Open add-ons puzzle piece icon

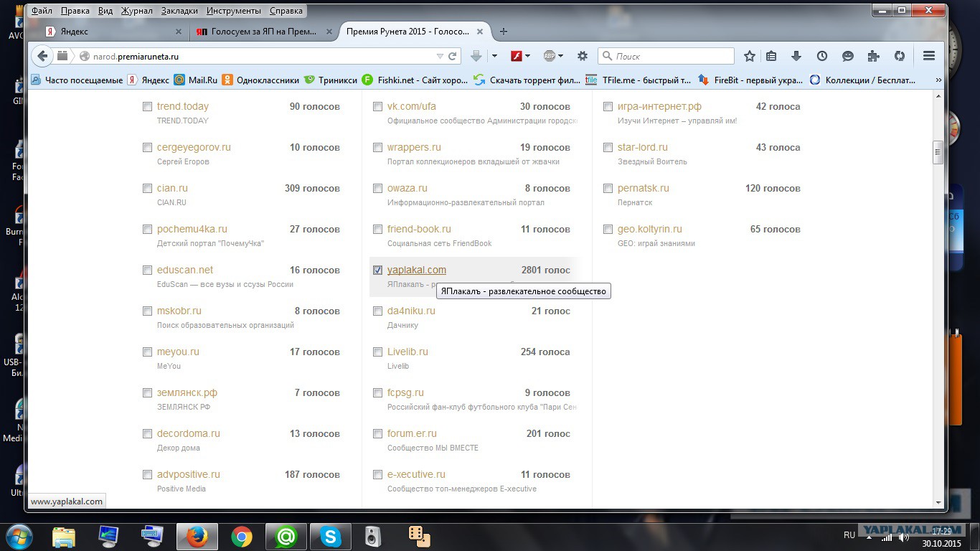click(873, 56)
